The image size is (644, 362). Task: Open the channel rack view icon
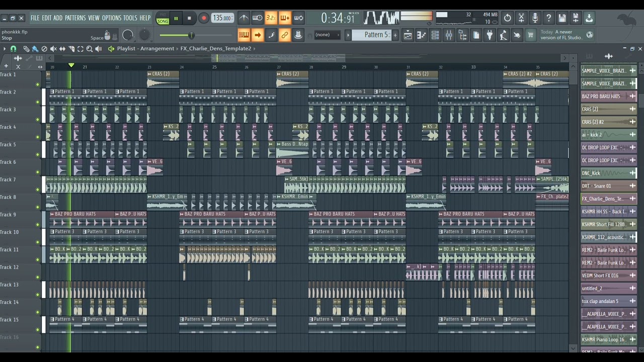[435, 35]
